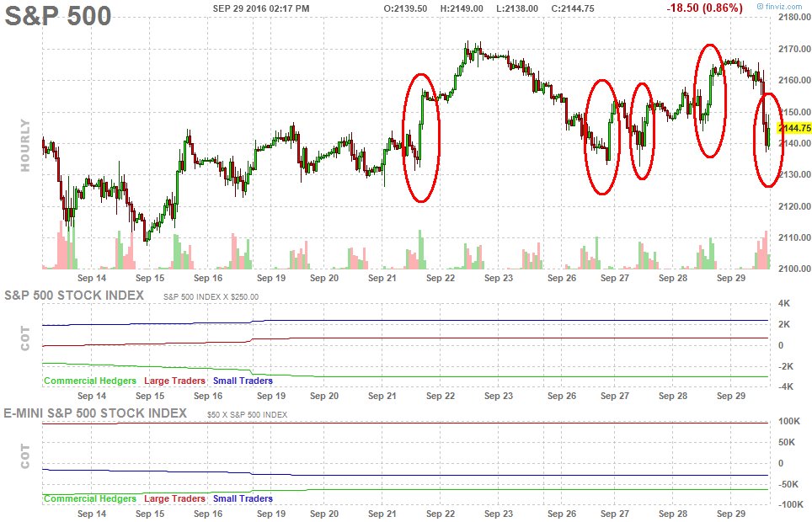Click the S&P 500 STOCK INDEX section heading
812x522 pixels.
coord(74,296)
